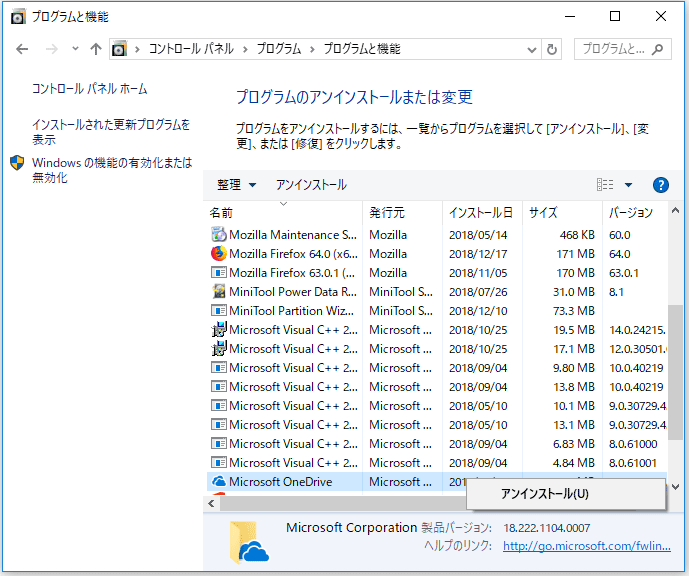Click the OneDrive folder icon in details pane
Viewport: 689px width, 576px height.
point(249,543)
